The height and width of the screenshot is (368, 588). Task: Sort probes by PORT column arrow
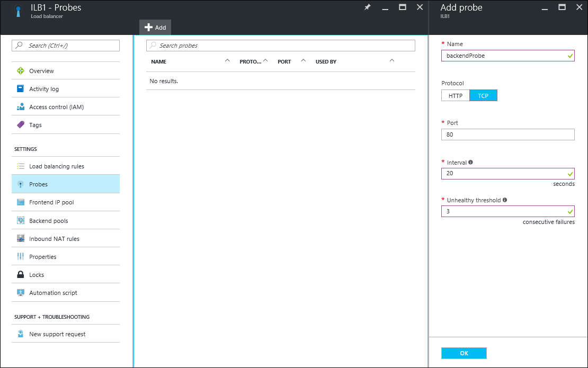(x=304, y=61)
